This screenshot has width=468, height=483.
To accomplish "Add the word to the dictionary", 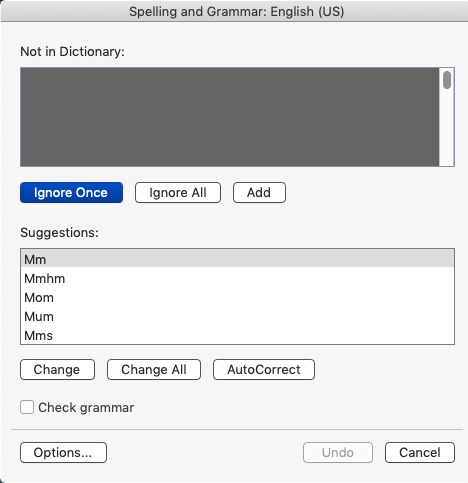I will pos(259,192).
